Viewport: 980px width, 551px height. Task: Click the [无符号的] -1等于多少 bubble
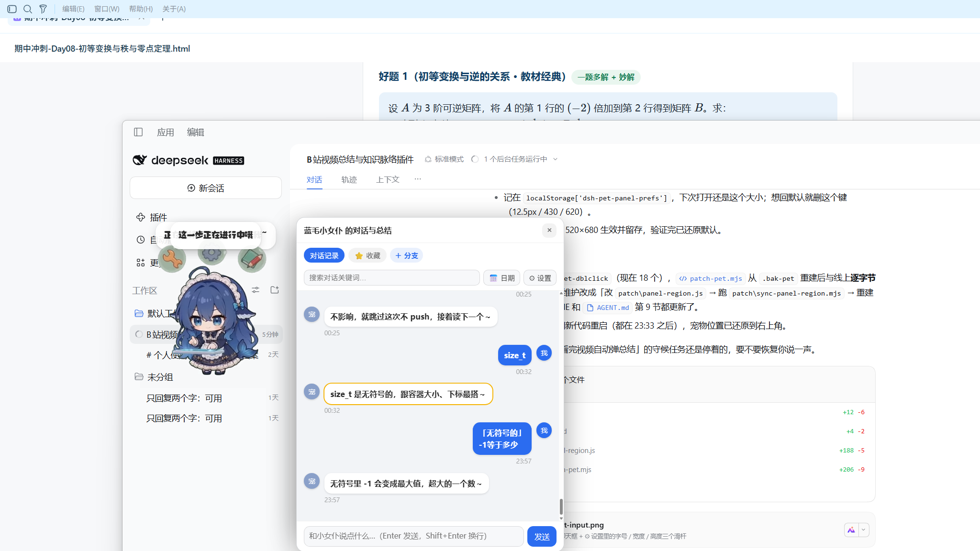click(501, 439)
